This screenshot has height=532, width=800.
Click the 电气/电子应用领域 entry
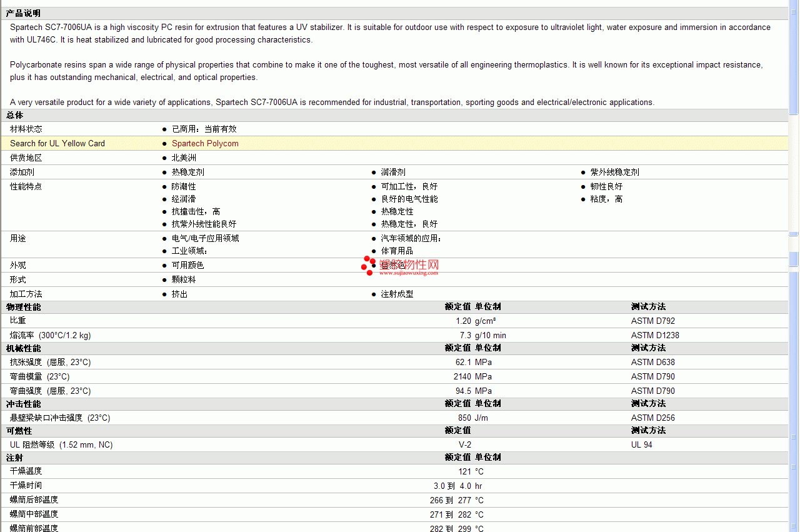(206, 238)
